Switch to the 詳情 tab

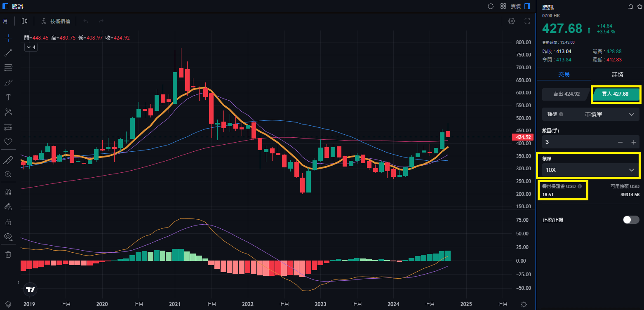coord(617,74)
